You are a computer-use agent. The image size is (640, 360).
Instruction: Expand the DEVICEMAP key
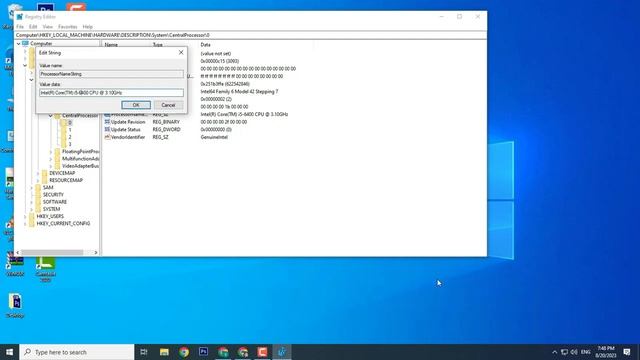coord(38,173)
